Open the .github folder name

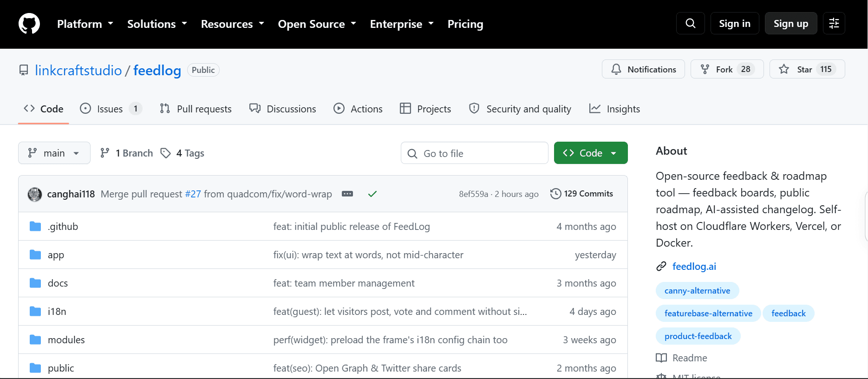(63, 226)
